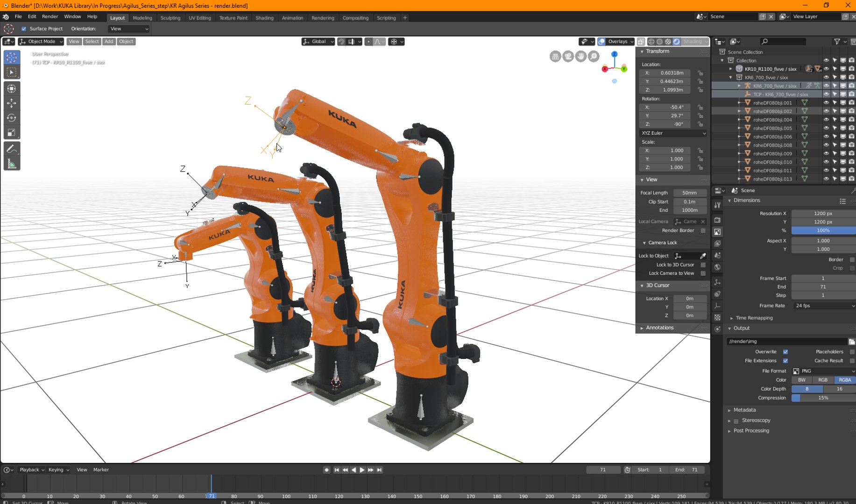856x504 pixels.
Task: Expand the Time Remapping panel
Action: click(x=732, y=318)
